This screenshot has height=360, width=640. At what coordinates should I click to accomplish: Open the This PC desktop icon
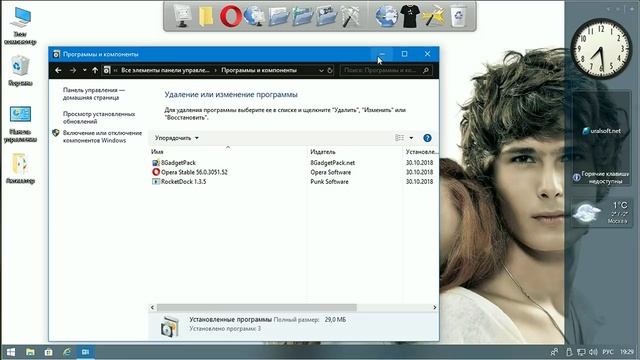[x=20, y=26]
